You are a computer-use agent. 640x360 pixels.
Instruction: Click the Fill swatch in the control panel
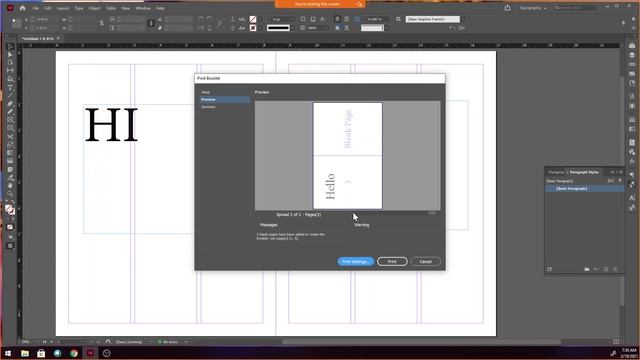(253, 19)
